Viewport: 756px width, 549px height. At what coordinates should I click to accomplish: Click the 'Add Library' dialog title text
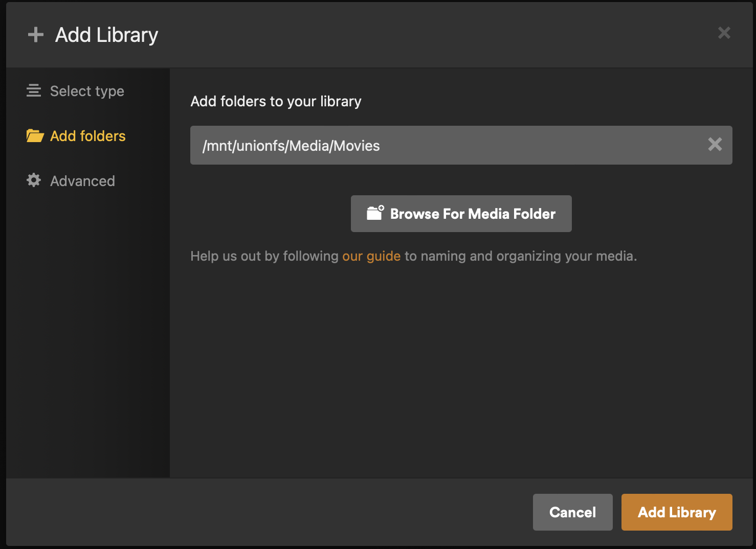pyautogui.click(x=106, y=35)
